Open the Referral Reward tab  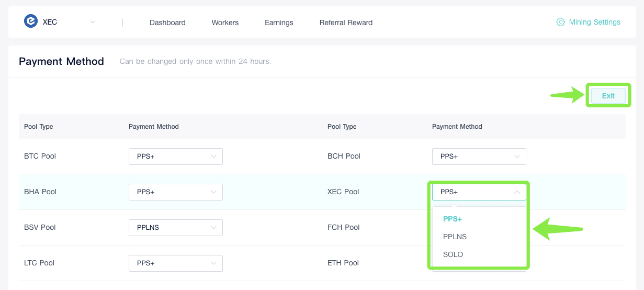click(346, 23)
